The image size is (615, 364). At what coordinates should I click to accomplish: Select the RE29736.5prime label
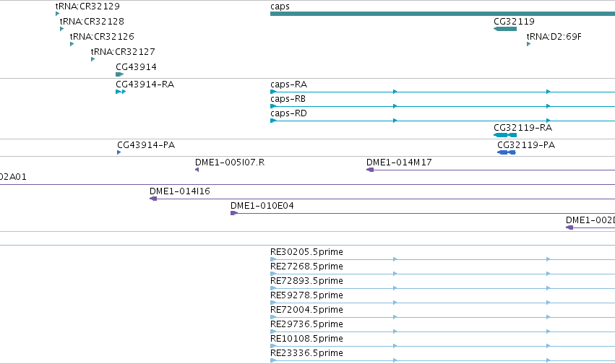click(x=306, y=324)
